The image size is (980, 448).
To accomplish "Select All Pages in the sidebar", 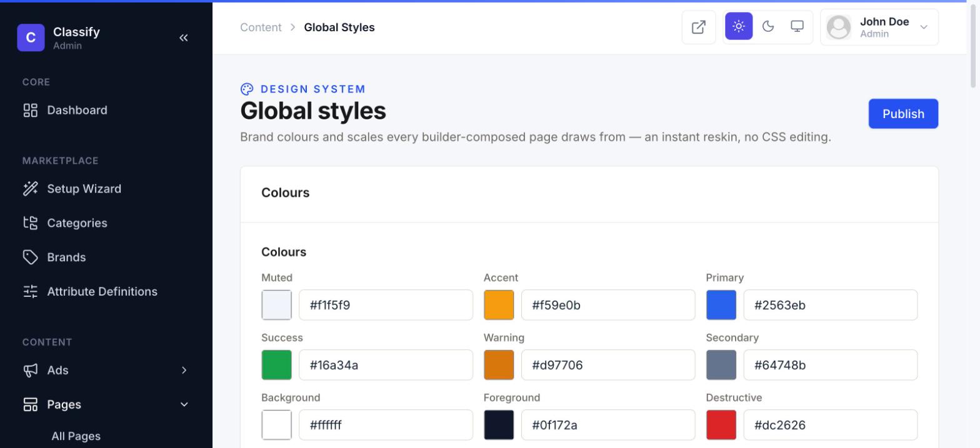I will (x=76, y=436).
